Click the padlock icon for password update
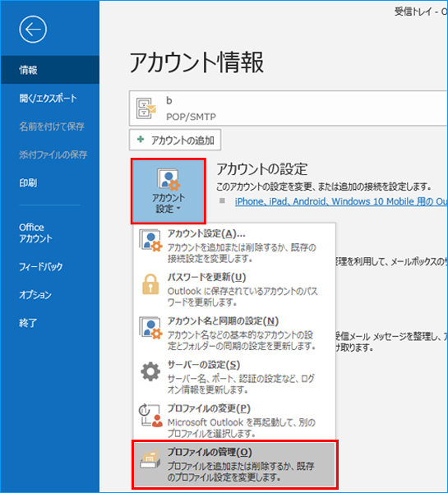448x493 pixels. (x=150, y=284)
